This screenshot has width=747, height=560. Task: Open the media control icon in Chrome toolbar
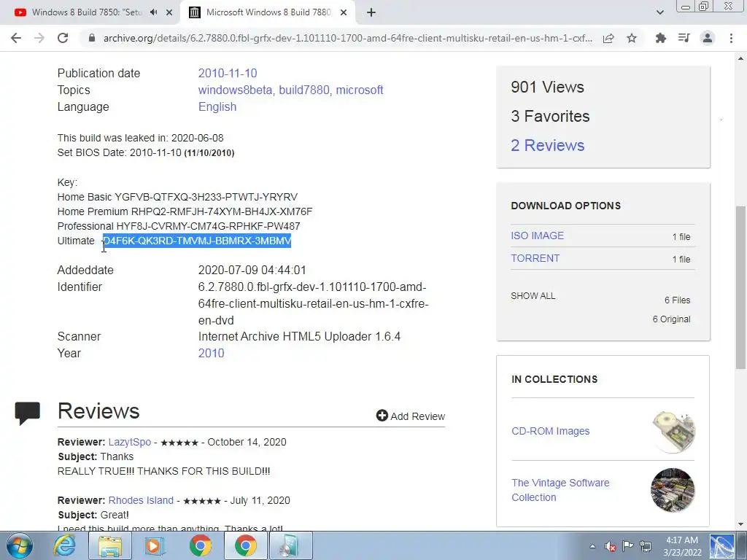(684, 38)
